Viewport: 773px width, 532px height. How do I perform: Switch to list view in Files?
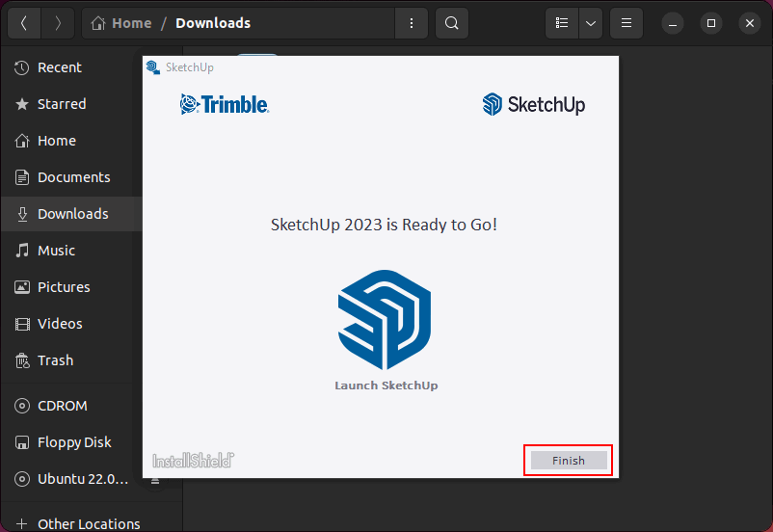(x=562, y=23)
